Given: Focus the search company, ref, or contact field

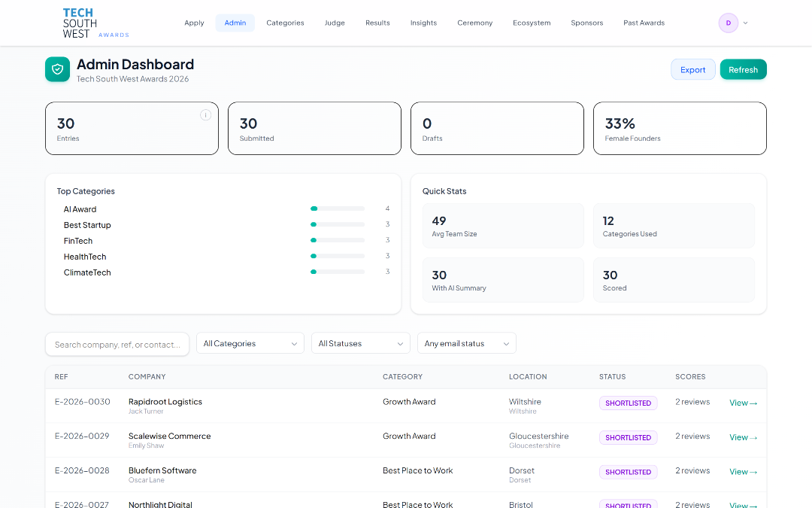Looking at the screenshot, I should [117, 344].
